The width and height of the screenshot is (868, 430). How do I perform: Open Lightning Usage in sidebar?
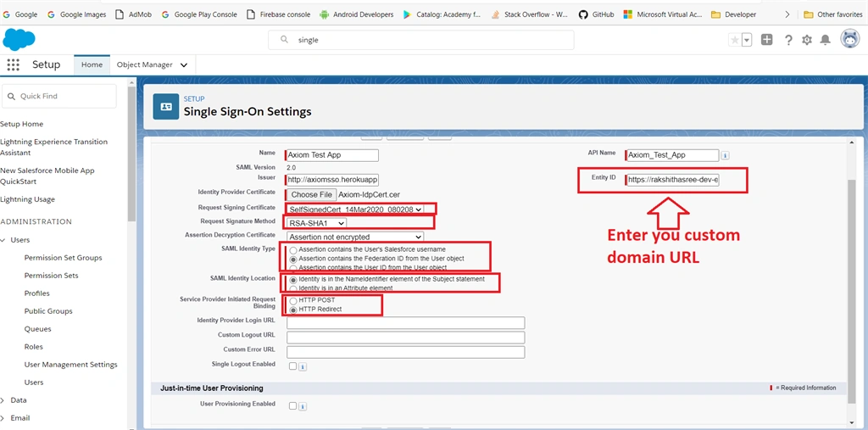[x=27, y=199]
